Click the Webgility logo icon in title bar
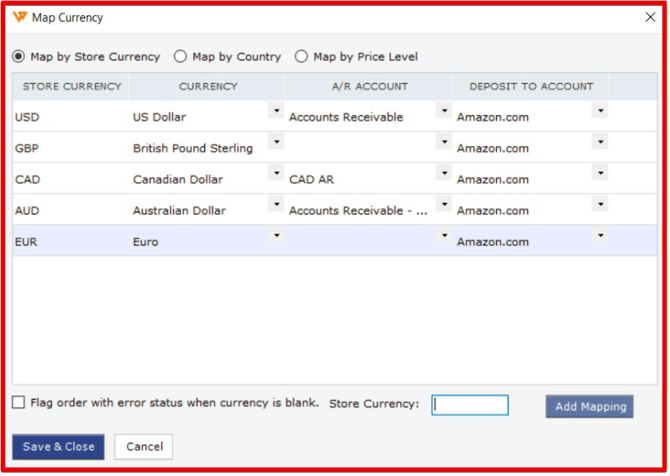Viewport: 670px width, 476px height. [20, 17]
